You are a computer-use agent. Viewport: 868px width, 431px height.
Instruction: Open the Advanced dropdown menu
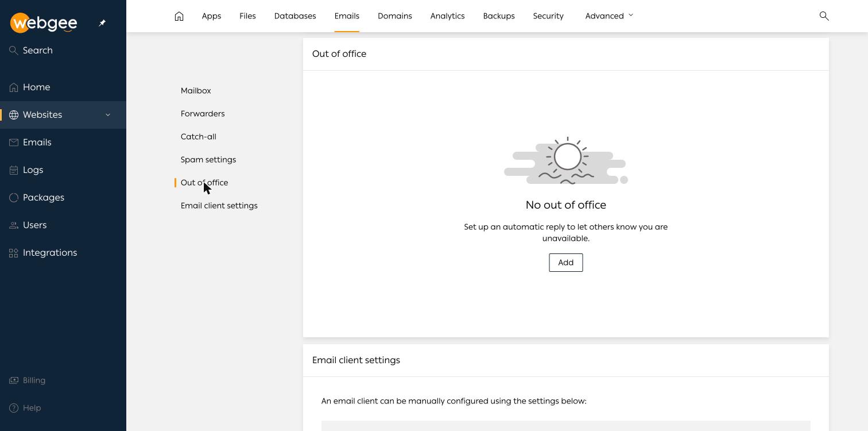609,16
